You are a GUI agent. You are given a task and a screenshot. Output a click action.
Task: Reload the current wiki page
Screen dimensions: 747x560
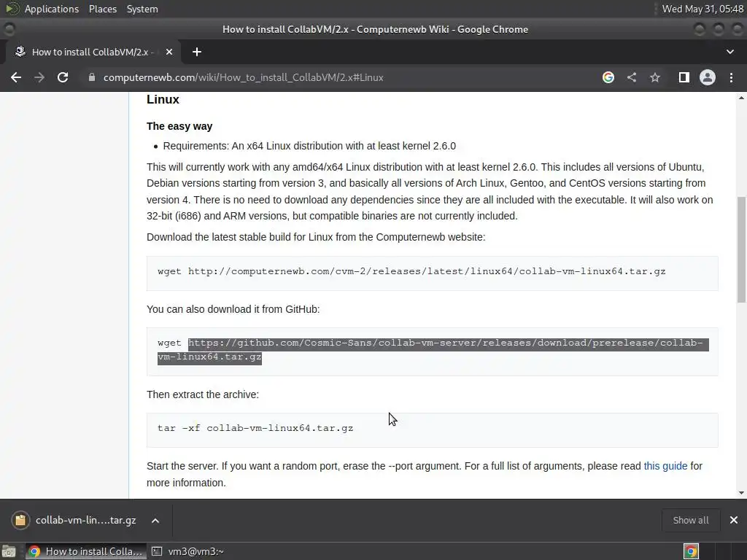coord(63,77)
